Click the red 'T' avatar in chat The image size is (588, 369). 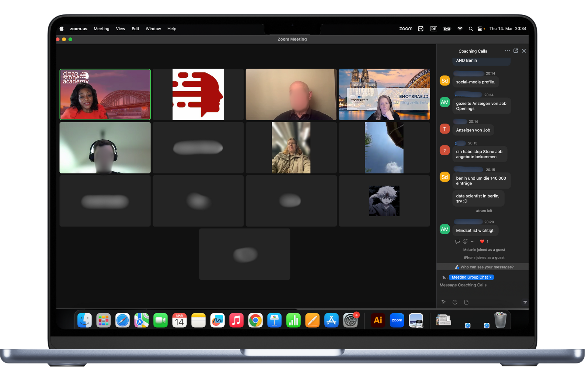tap(445, 129)
